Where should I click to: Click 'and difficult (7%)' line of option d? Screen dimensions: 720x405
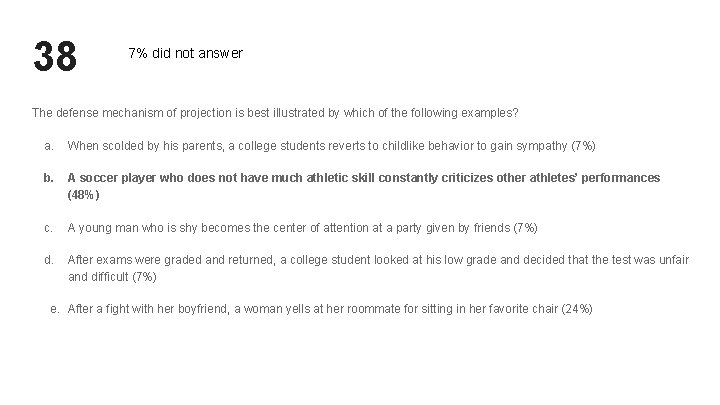click(112, 277)
